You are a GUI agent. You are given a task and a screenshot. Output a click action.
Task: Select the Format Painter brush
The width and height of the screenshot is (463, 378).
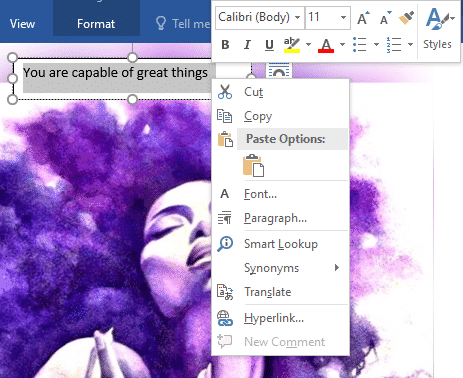click(x=406, y=18)
